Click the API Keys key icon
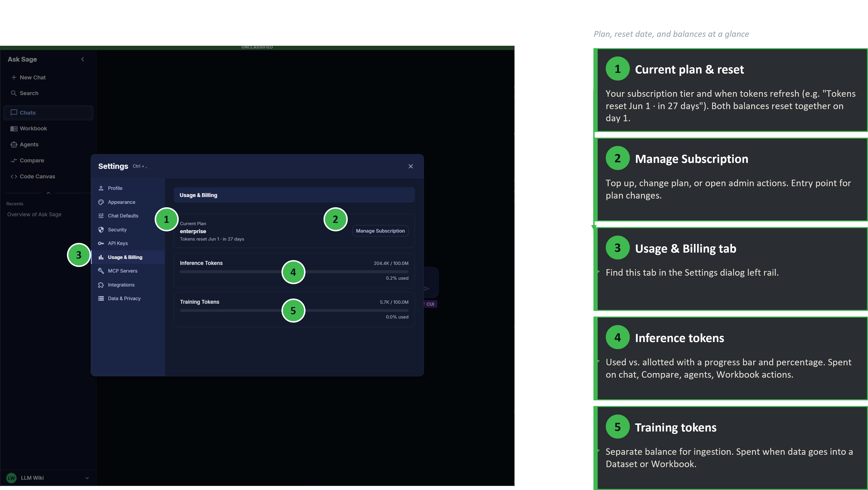The height and width of the screenshot is (490, 868). (101, 243)
